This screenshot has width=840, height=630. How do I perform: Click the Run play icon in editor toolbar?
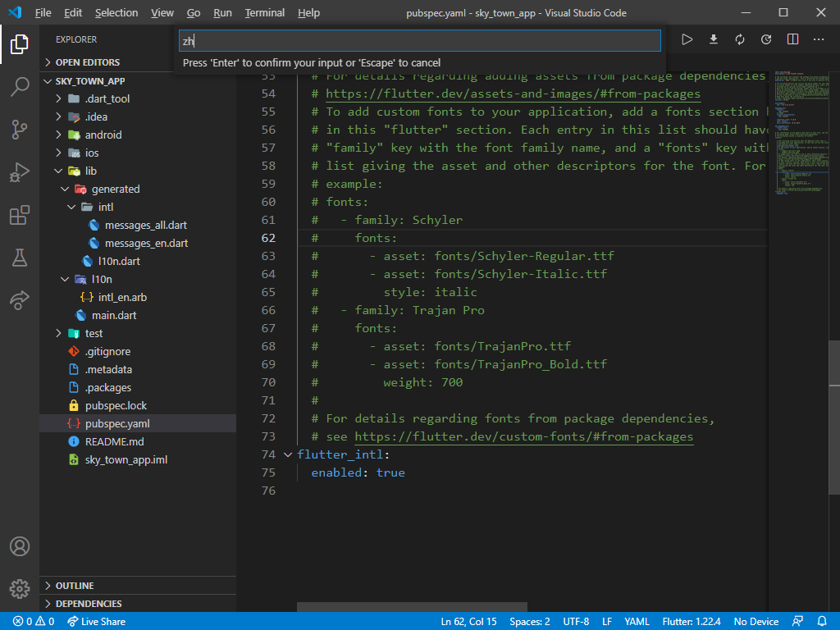pos(687,39)
